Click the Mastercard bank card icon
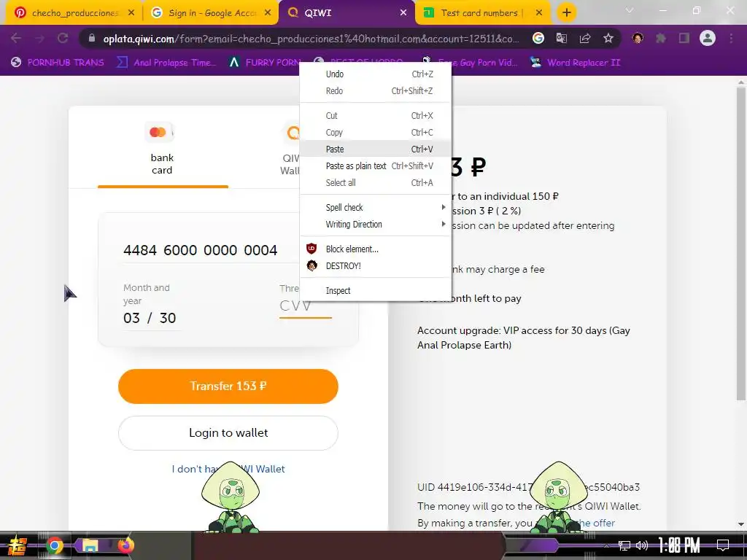Image resolution: width=747 pixels, height=560 pixels. [158, 132]
